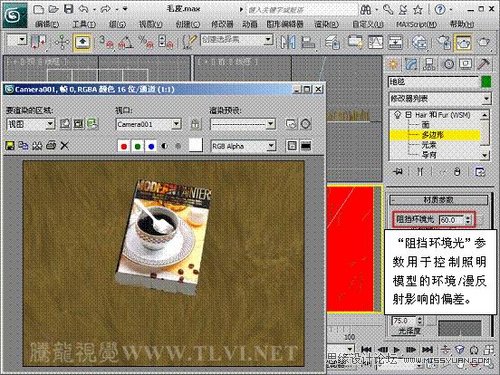
Task: Click the binoculars search icon
Action: [x=365, y=10]
